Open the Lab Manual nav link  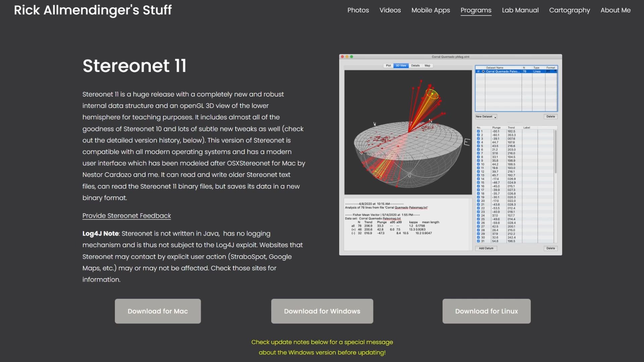[520, 10]
